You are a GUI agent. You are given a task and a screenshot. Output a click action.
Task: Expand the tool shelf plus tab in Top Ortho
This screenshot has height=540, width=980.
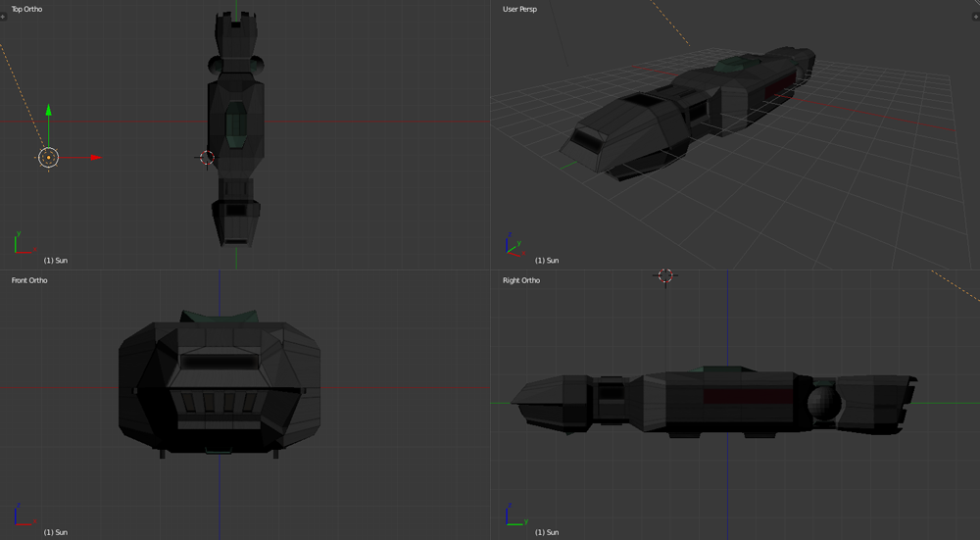pyautogui.click(x=3, y=17)
